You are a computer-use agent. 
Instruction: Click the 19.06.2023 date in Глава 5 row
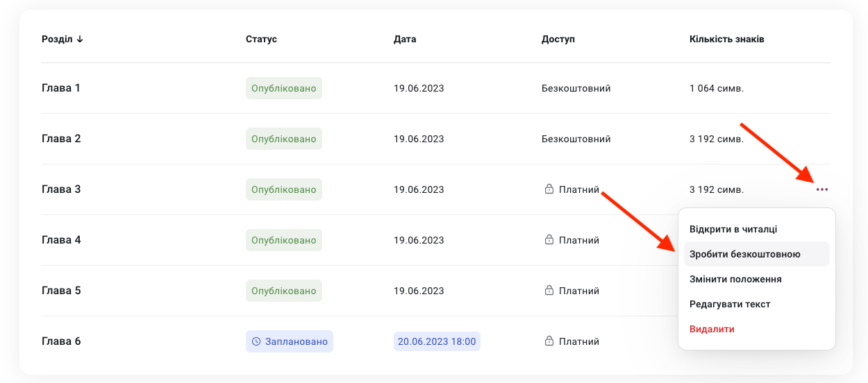419,291
